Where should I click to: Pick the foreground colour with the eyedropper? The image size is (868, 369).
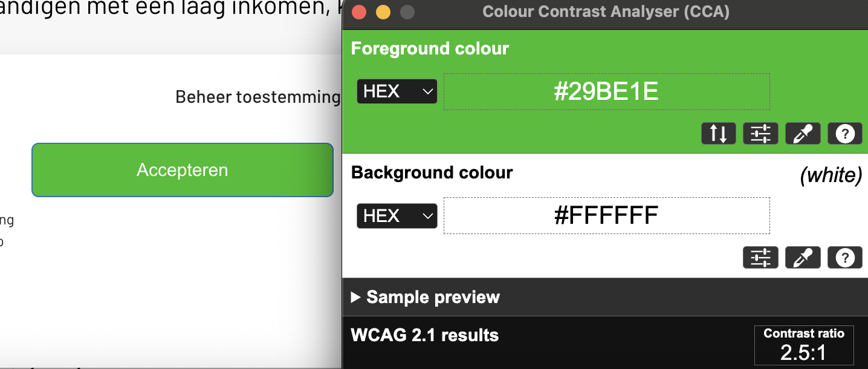click(803, 134)
